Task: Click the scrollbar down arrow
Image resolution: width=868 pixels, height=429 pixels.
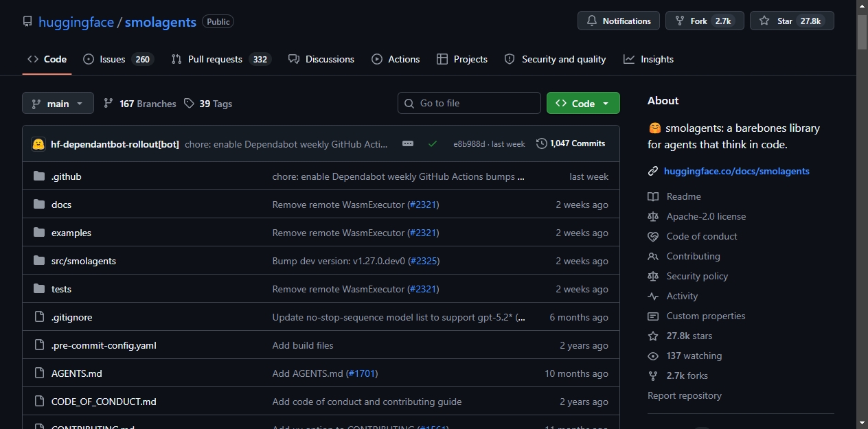Action: (862, 423)
